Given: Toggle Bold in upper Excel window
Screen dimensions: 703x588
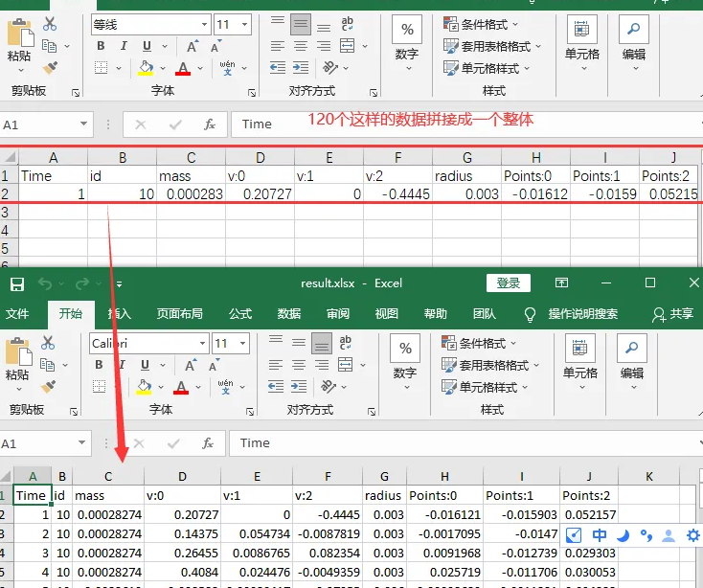Looking at the screenshot, I should coord(101,46).
